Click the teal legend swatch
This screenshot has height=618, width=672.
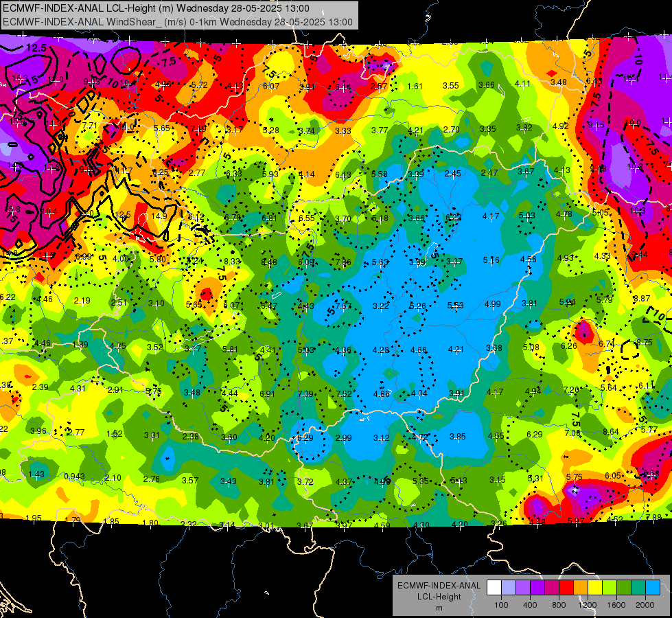[638, 588]
